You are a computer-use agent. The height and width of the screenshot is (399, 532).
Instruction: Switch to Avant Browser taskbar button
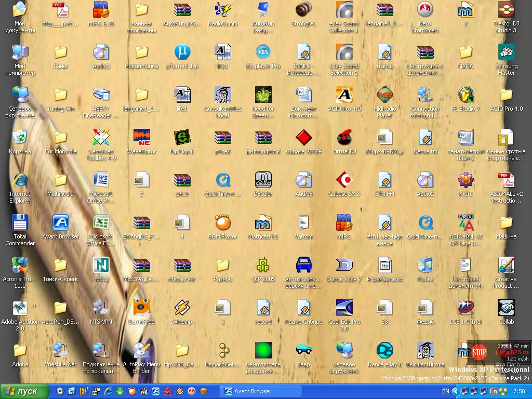[261, 391]
